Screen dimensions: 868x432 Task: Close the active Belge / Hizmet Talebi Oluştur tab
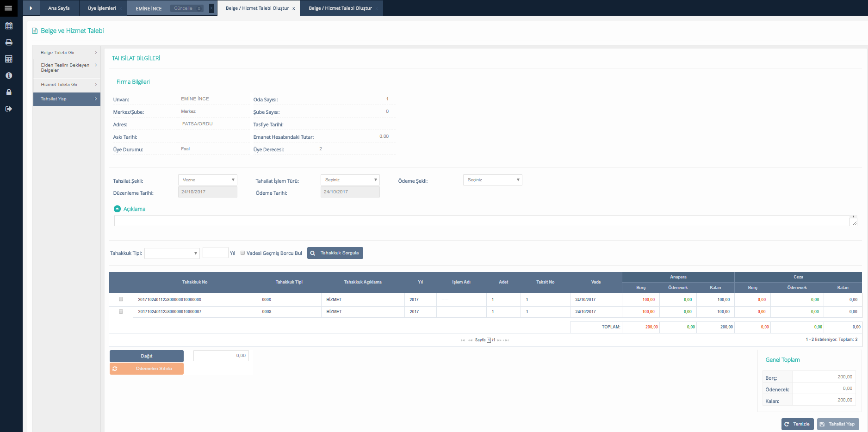[293, 8]
